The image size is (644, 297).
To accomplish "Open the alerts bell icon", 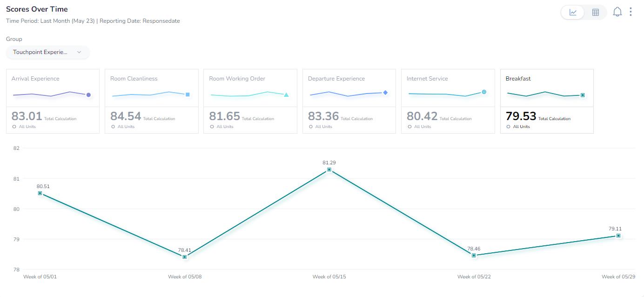I will (x=617, y=12).
